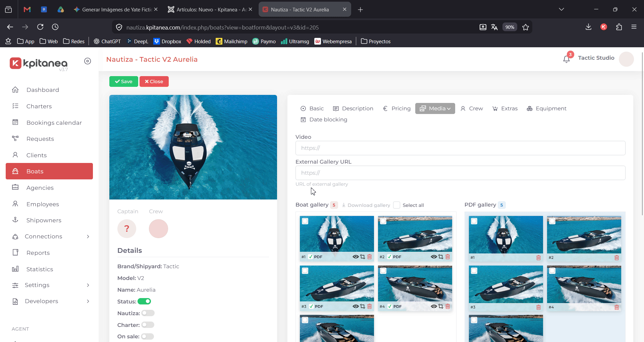The height and width of the screenshot is (342, 644).
Task: Click the green Save button
Action: 123,81
